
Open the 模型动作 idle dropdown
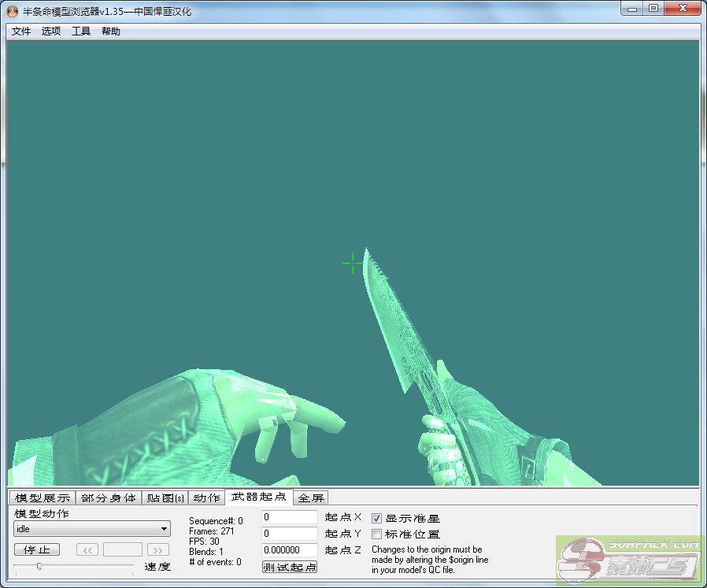click(x=92, y=529)
